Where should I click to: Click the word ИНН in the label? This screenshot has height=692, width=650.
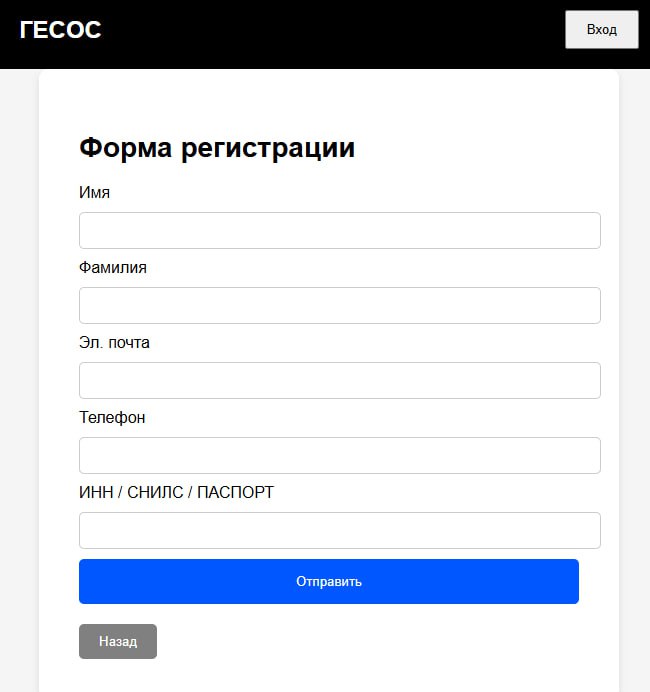(96, 492)
